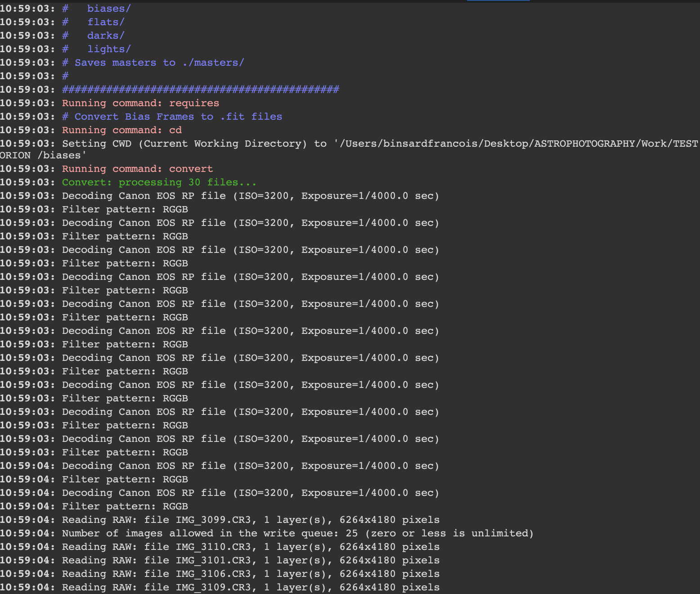The width and height of the screenshot is (700, 594).
Task: Click the 'darks/' comment line
Action: click(x=106, y=36)
